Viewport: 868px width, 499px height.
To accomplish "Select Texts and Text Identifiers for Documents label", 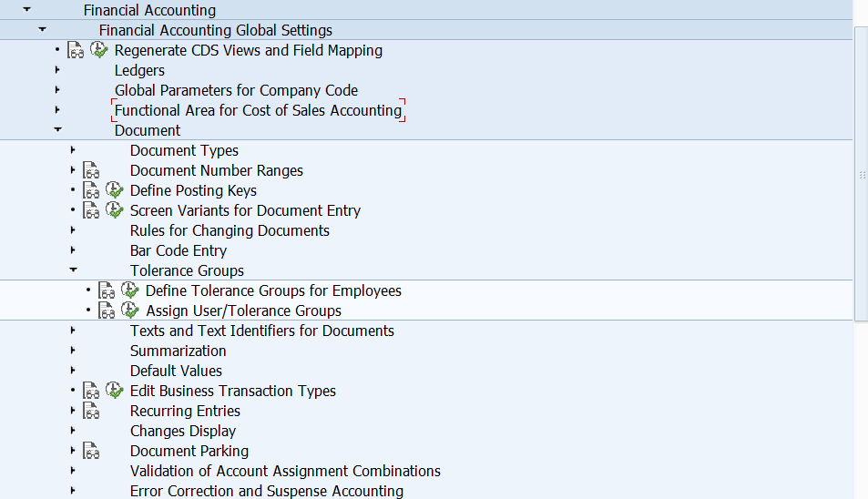I will click(x=261, y=331).
